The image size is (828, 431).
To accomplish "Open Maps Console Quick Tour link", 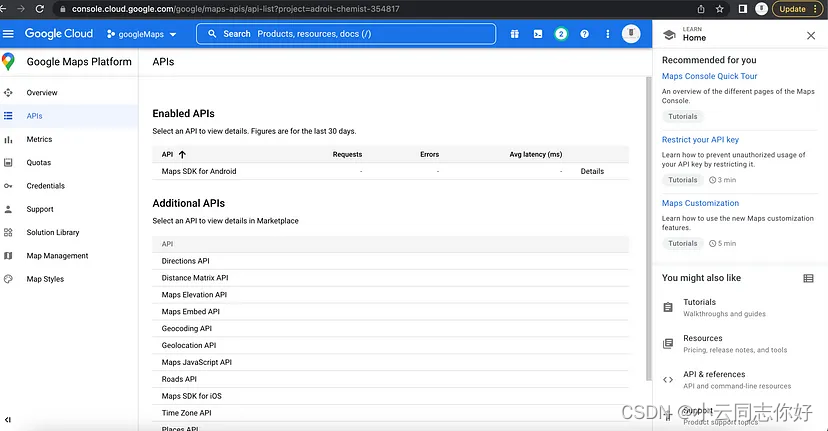I will coord(709,76).
